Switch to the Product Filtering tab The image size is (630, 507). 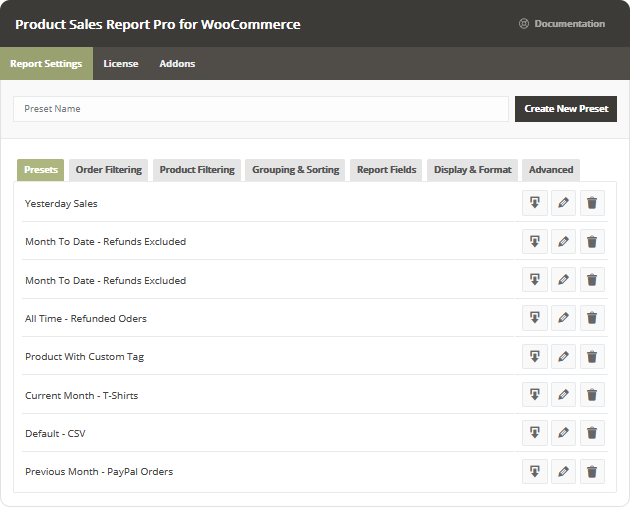pos(197,170)
